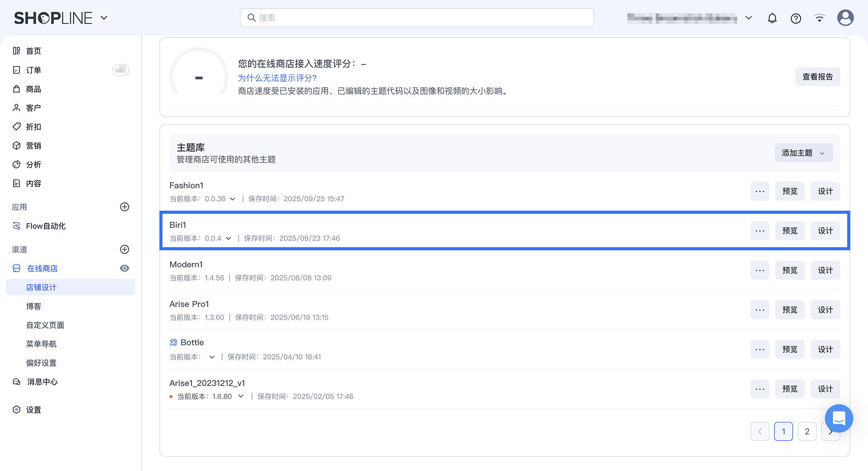Screen dimensions: 868x471
Task: View the online store via eye icon
Action: click(125, 268)
